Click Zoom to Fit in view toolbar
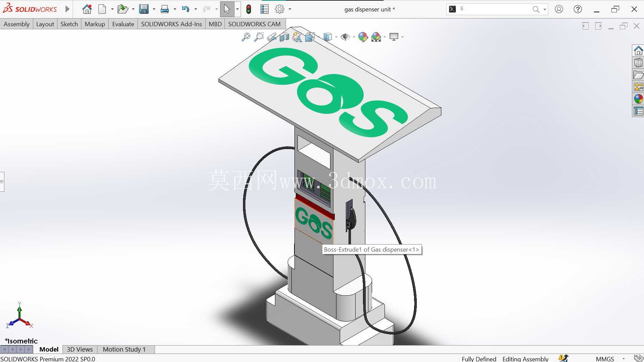 (246, 37)
